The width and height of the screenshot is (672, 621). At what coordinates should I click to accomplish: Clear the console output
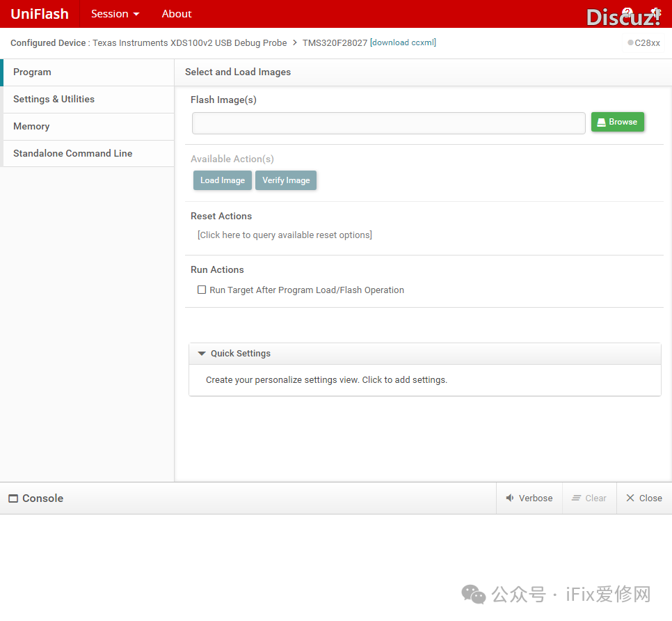(589, 498)
